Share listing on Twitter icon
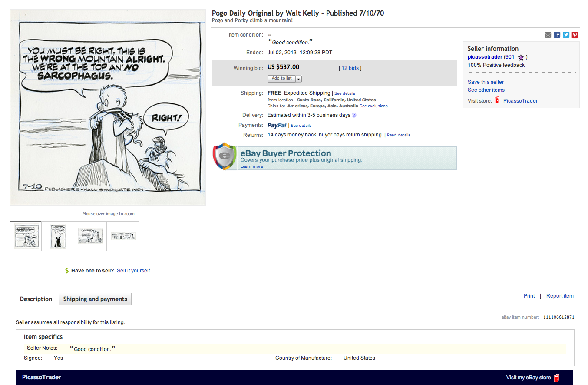This screenshot has height=385, width=588. click(566, 35)
